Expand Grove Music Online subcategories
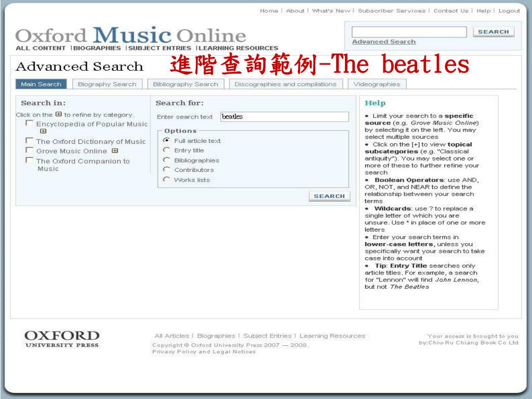This screenshot has width=532, height=399. pos(115,151)
